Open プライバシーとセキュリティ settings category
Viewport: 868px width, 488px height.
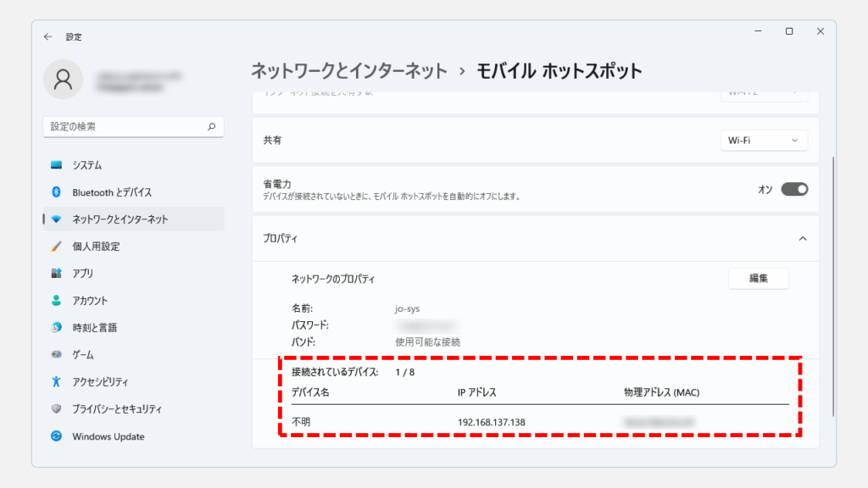[116, 409]
